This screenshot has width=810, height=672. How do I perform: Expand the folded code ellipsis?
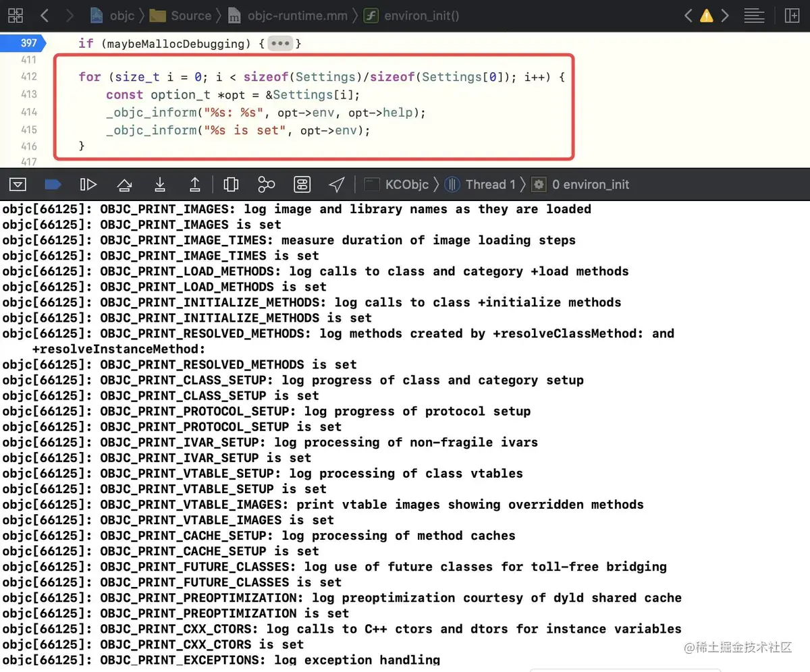click(279, 44)
